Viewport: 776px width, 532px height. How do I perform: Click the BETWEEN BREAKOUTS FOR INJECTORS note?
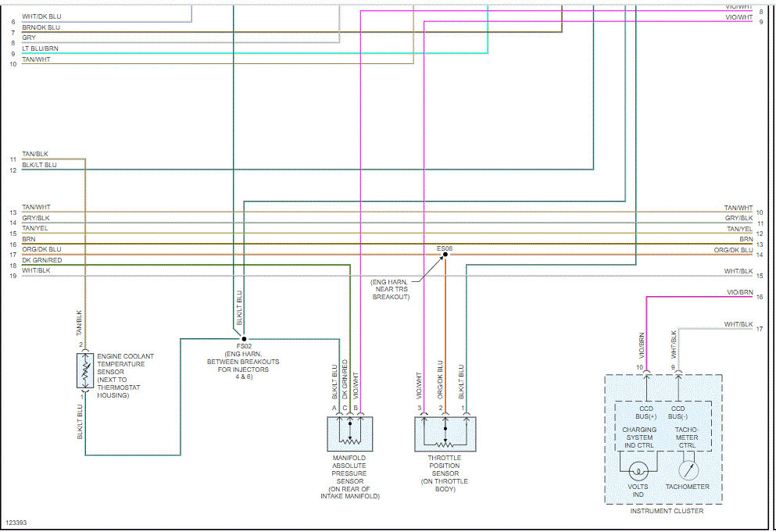[x=243, y=366]
